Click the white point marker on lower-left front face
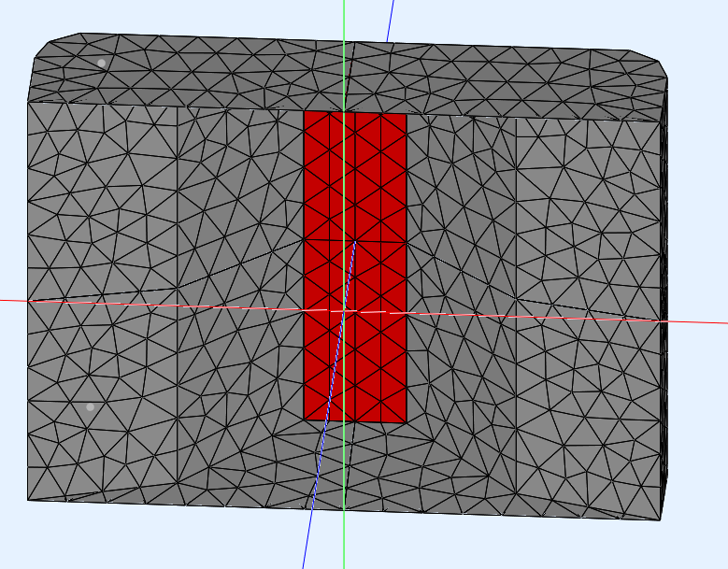Screen dimensions: 728x569 tap(90, 407)
